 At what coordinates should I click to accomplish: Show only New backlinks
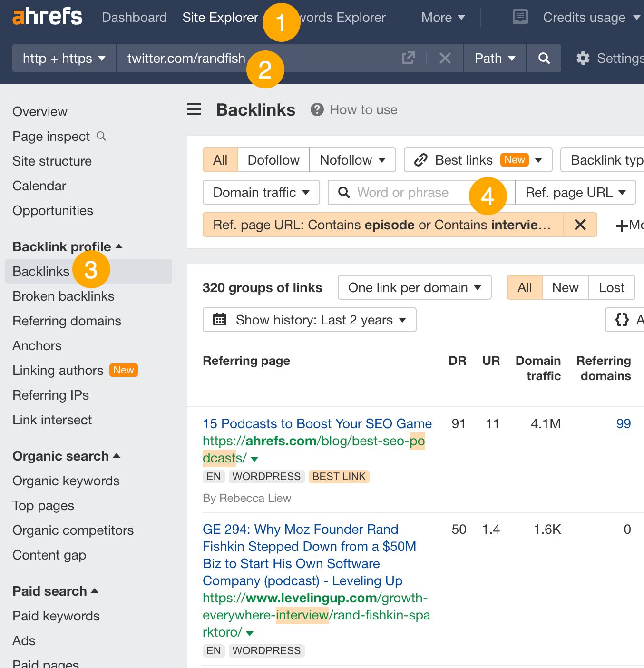pos(565,287)
